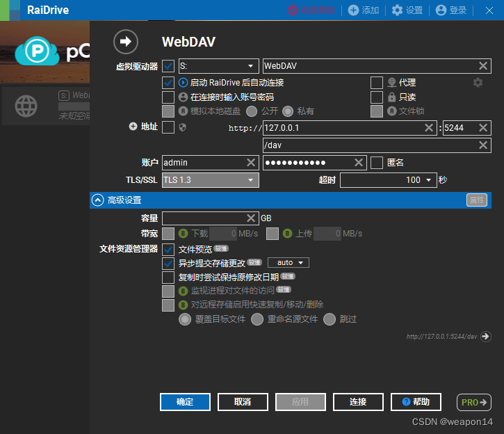Clear the 容量 capacity field
Screen dimensions: 504x434
(251, 218)
